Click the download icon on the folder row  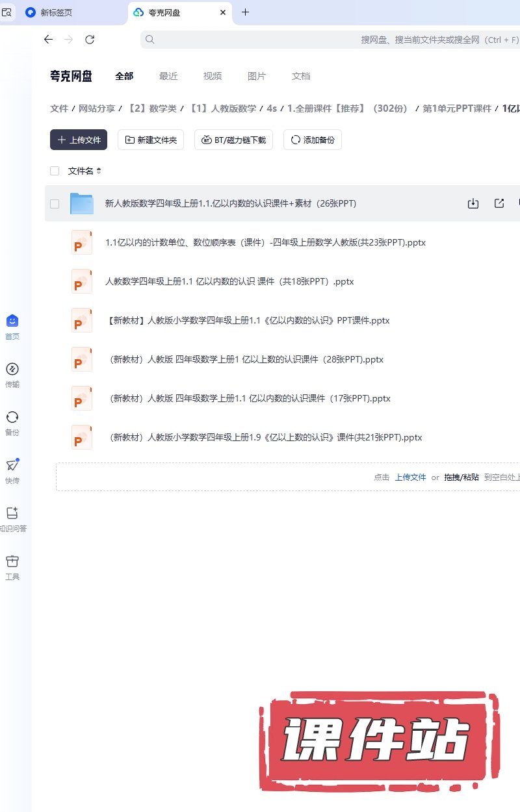coord(473,203)
